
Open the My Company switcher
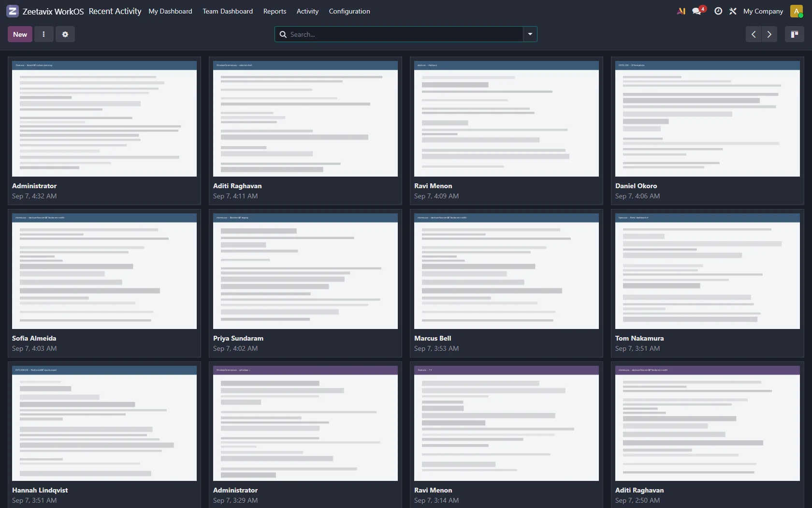763,11
